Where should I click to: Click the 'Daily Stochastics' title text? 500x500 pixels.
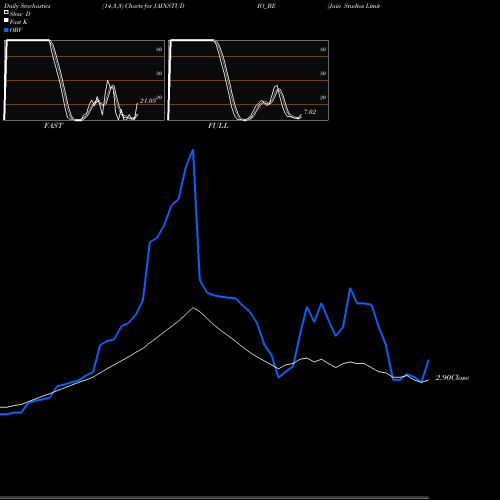tap(27, 6)
